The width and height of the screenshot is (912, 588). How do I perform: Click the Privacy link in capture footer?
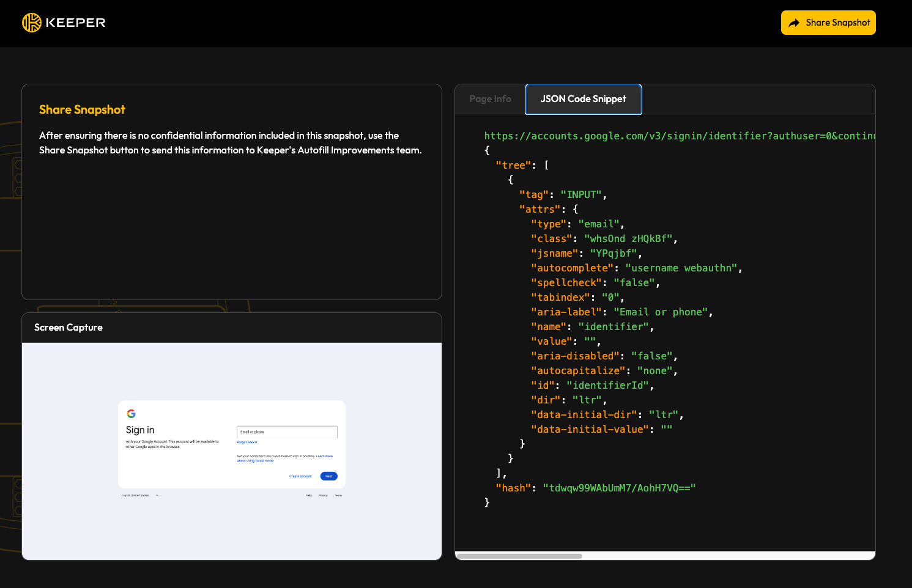[x=323, y=495]
